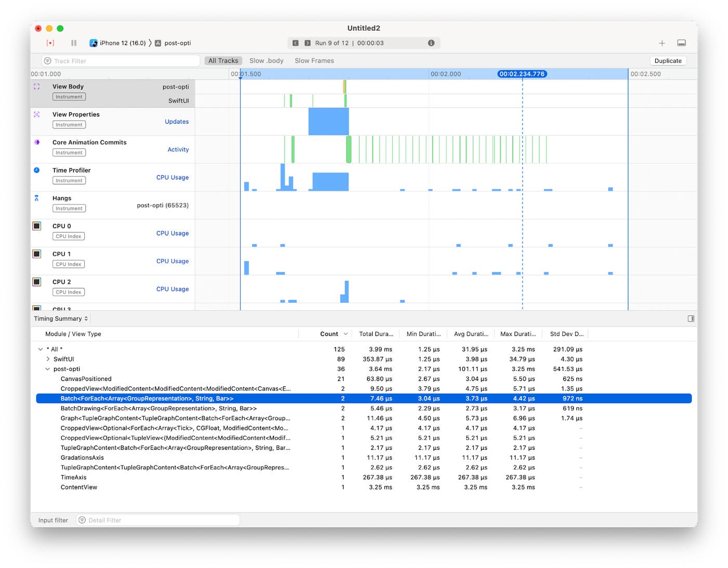Viewport: 728px width, 568px height.
Task: Click inside the Detail Filter field
Action: (156, 520)
